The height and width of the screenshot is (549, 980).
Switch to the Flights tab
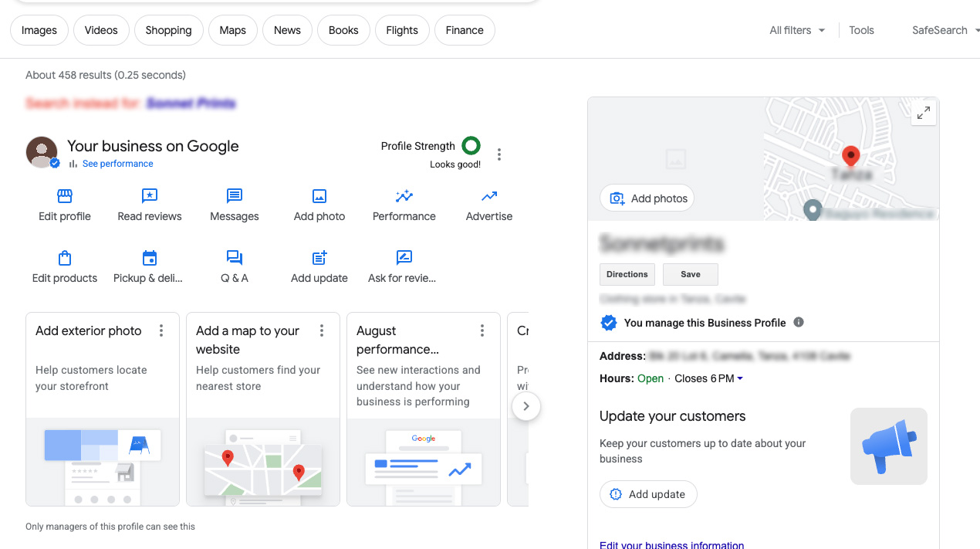click(402, 30)
